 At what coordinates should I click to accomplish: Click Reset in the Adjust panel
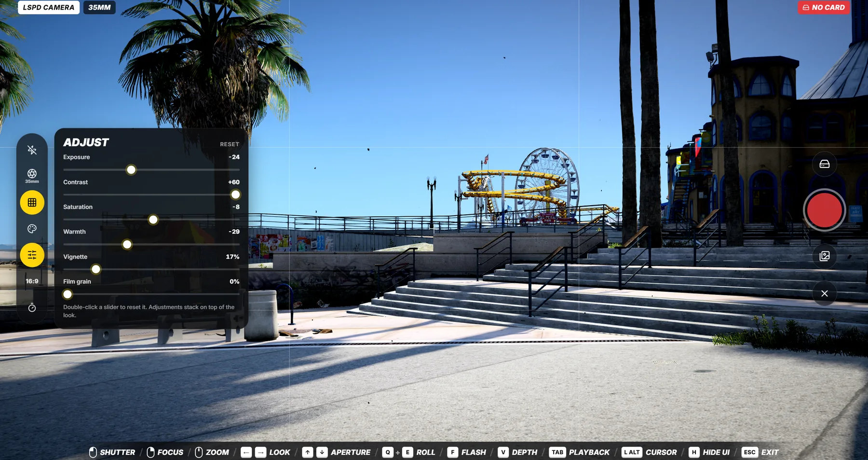pos(230,144)
